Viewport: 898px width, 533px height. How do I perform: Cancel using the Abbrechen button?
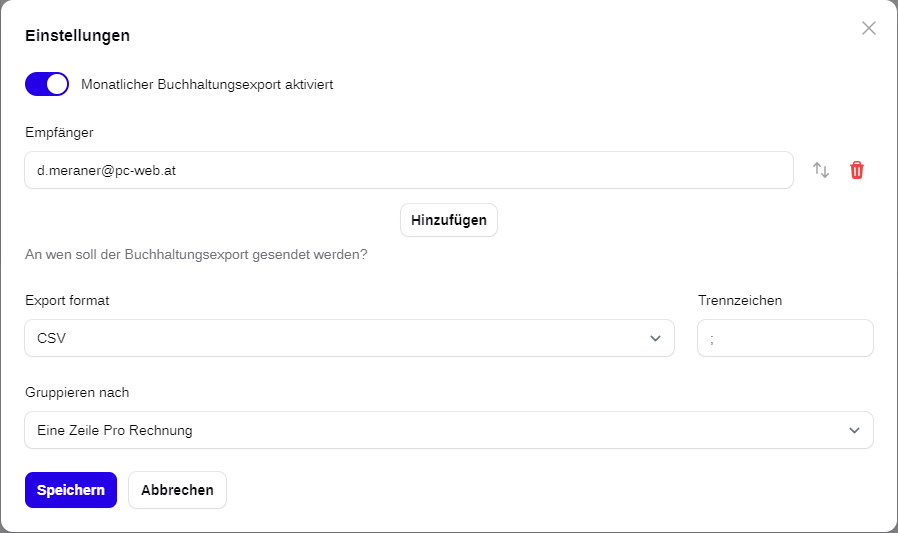click(178, 490)
